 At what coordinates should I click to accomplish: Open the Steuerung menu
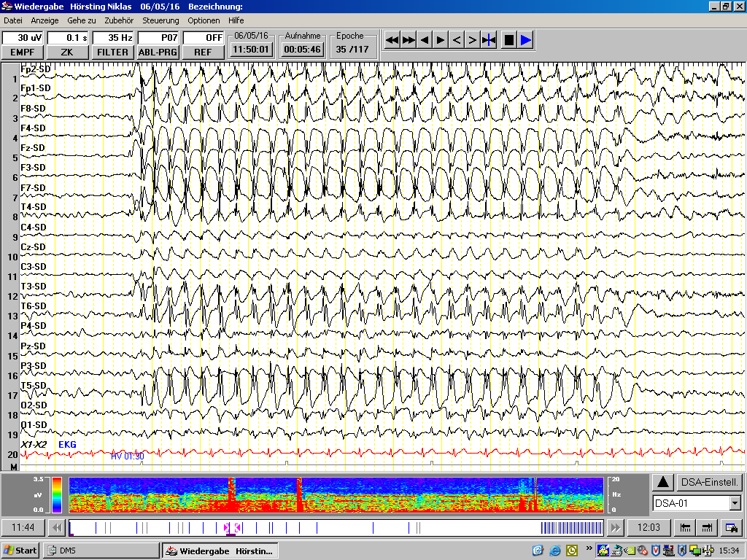coord(160,20)
